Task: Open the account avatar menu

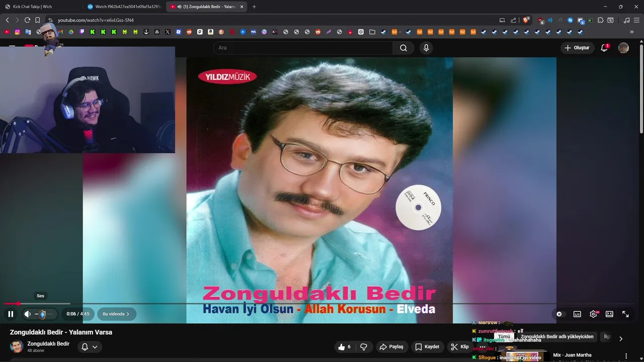Action: coord(623,48)
